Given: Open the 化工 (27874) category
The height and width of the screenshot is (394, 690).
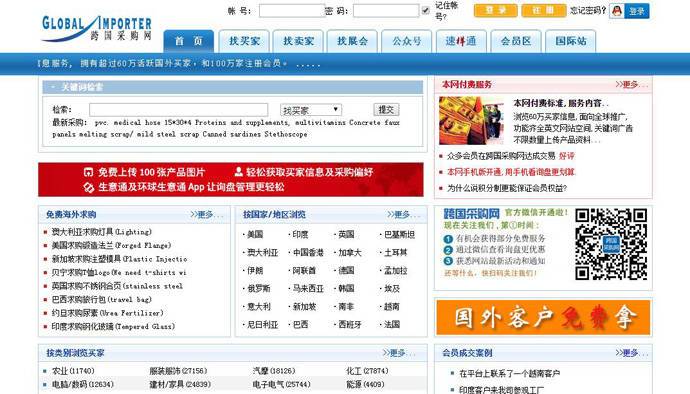Looking at the screenshot, I should [x=367, y=371].
